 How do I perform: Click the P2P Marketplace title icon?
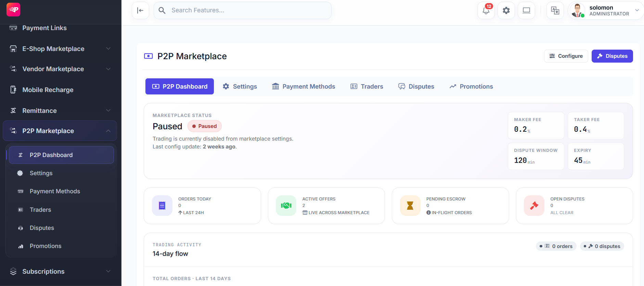pos(149,56)
